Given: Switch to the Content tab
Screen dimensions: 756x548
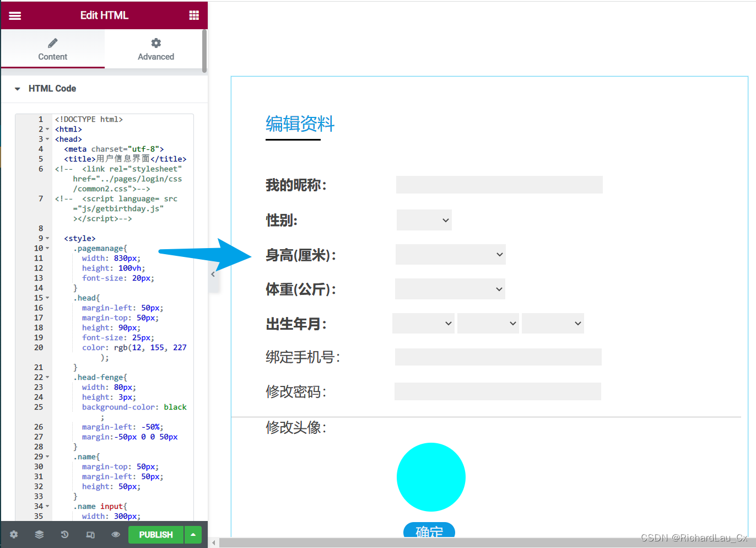Looking at the screenshot, I should (53, 49).
